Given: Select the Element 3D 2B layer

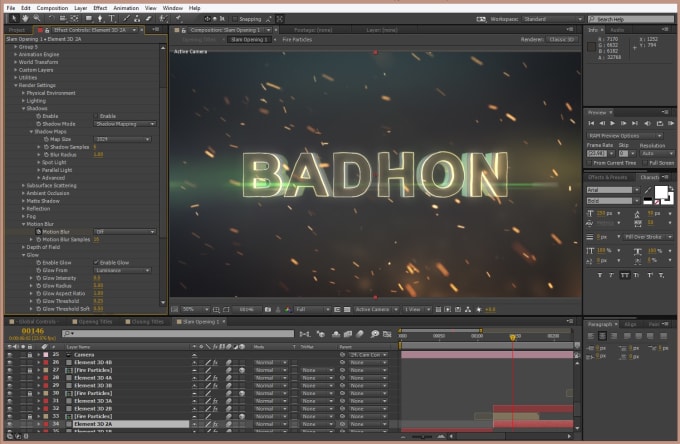Looking at the screenshot, I should pyautogui.click(x=93, y=408).
